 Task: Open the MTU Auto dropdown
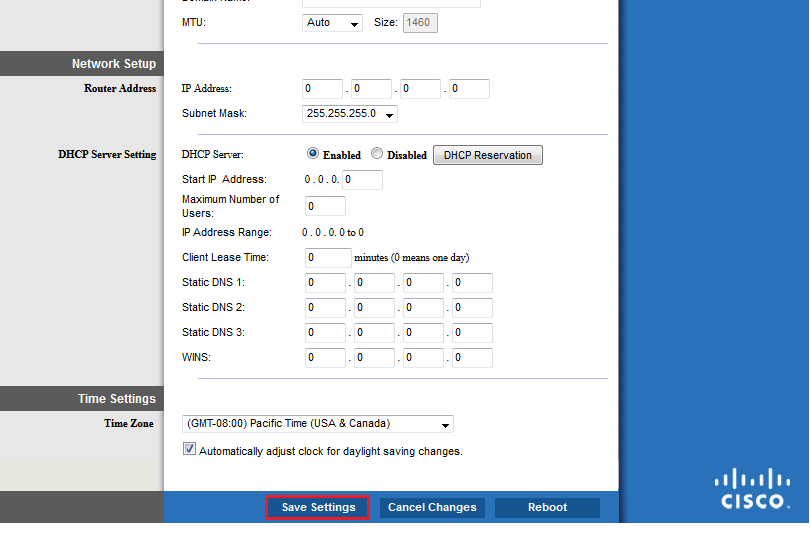pyautogui.click(x=332, y=23)
